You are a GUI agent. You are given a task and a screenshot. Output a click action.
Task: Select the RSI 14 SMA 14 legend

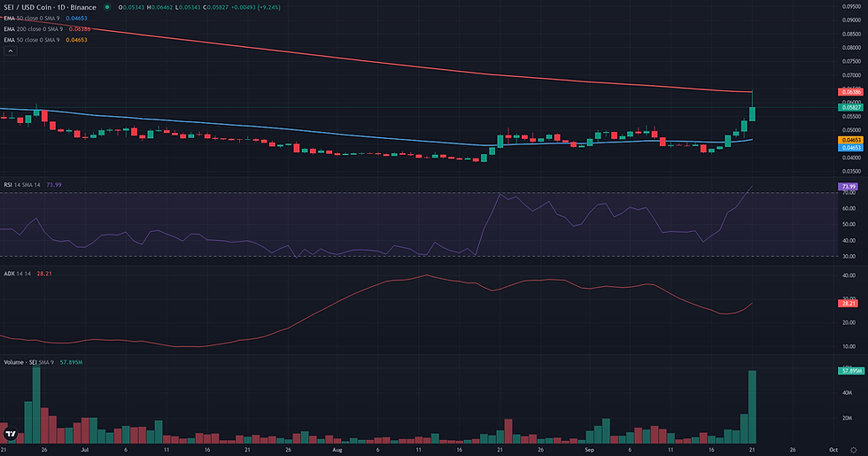(22, 185)
